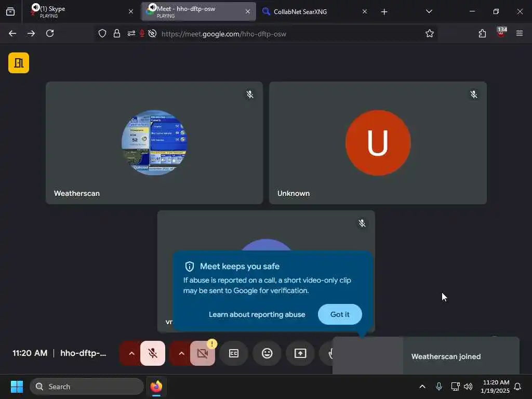The height and width of the screenshot is (399, 532).
Task: Expand video settings chevron beside camera
Action: tap(181, 353)
